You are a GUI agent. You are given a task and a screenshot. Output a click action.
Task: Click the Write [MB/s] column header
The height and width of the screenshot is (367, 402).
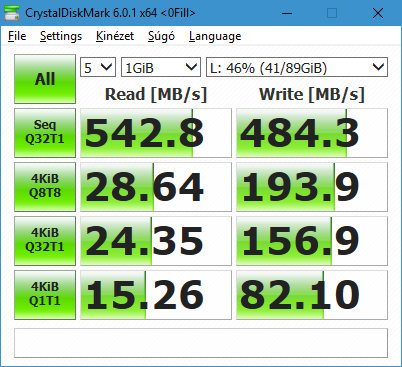(x=312, y=94)
